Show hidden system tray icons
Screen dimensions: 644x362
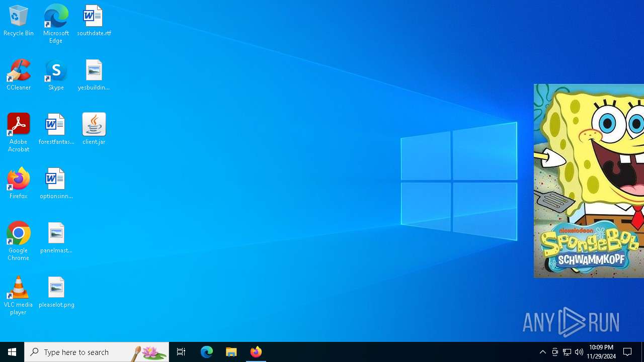click(x=543, y=352)
